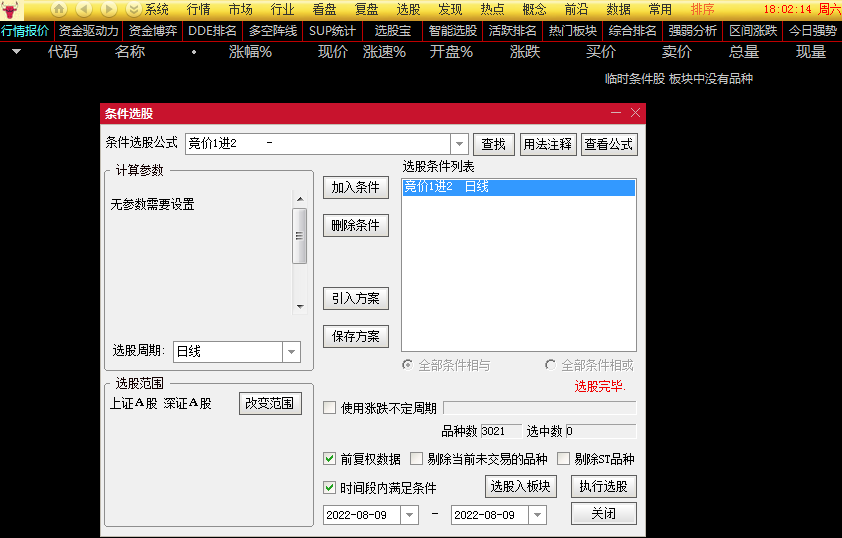Switch to 今日强势 tab
This screenshot has width=842, height=538.
click(x=812, y=31)
